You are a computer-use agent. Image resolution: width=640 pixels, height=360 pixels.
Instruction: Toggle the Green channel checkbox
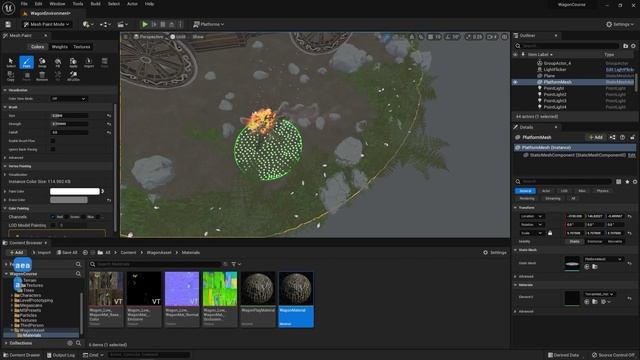coord(67,217)
